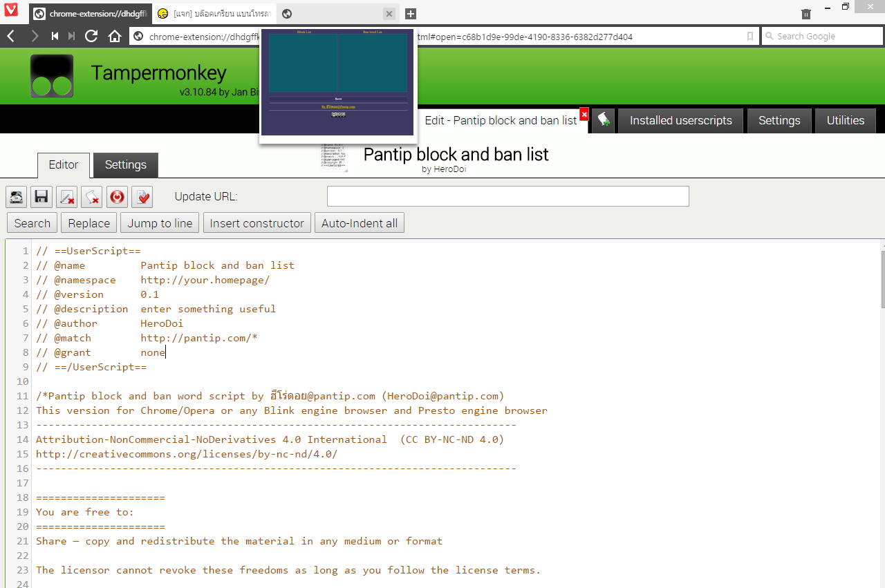Click the 'You are free to:' line

85,512
